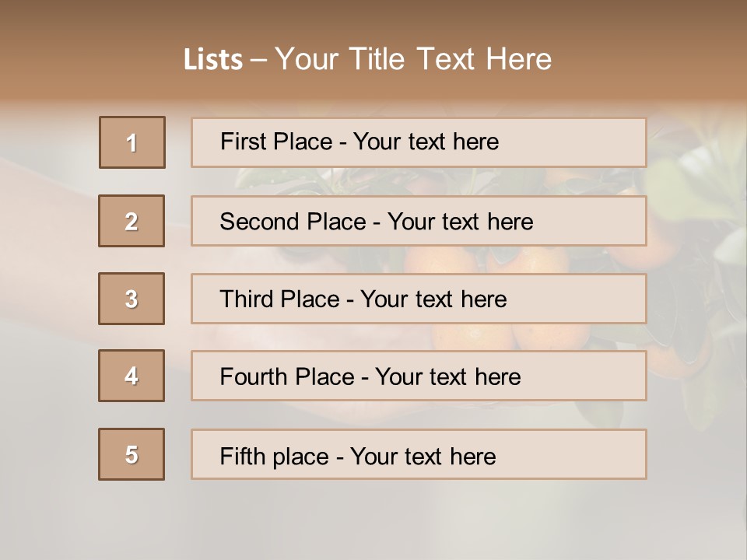Click the number 5 box
747x560 pixels.
(x=132, y=454)
